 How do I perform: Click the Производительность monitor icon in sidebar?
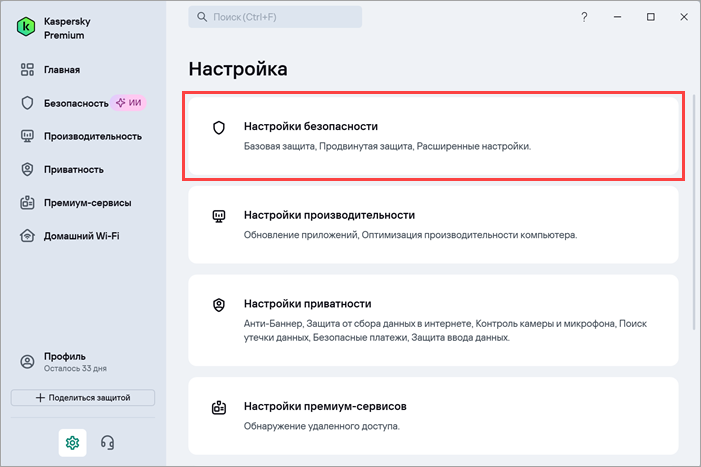tap(27, 136)
